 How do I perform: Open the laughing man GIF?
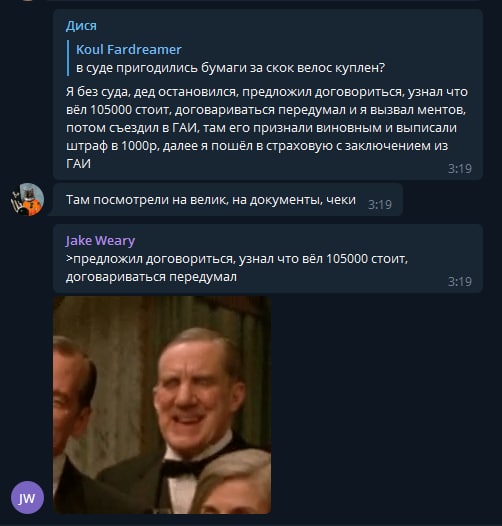tap(162, 405)
